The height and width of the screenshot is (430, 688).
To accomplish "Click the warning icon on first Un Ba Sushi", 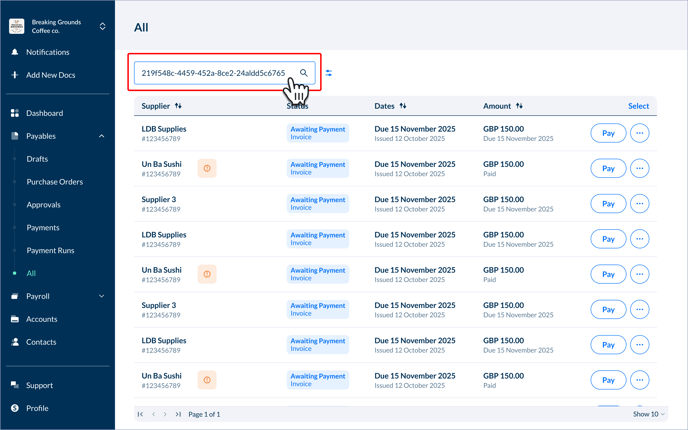I will click(x=207, y=168).
